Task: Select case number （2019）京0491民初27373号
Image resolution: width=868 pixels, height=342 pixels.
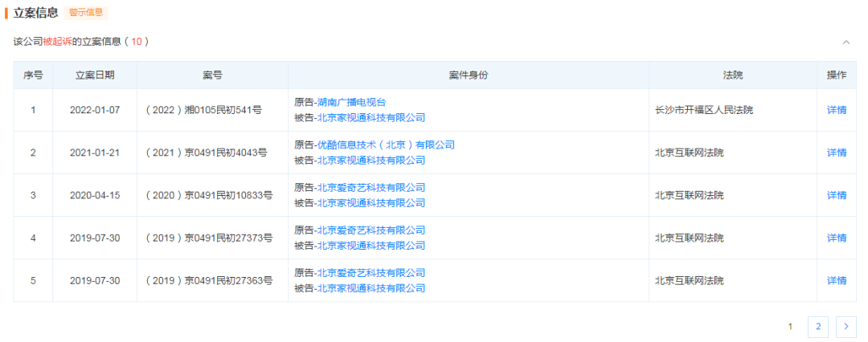Action: pos(209,238)
